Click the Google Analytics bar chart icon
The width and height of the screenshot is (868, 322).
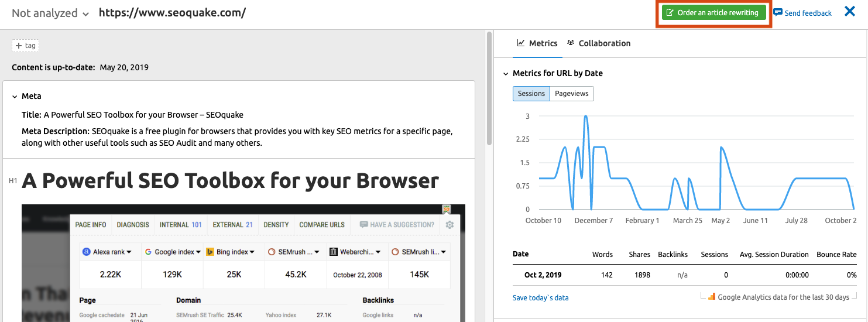712,297
